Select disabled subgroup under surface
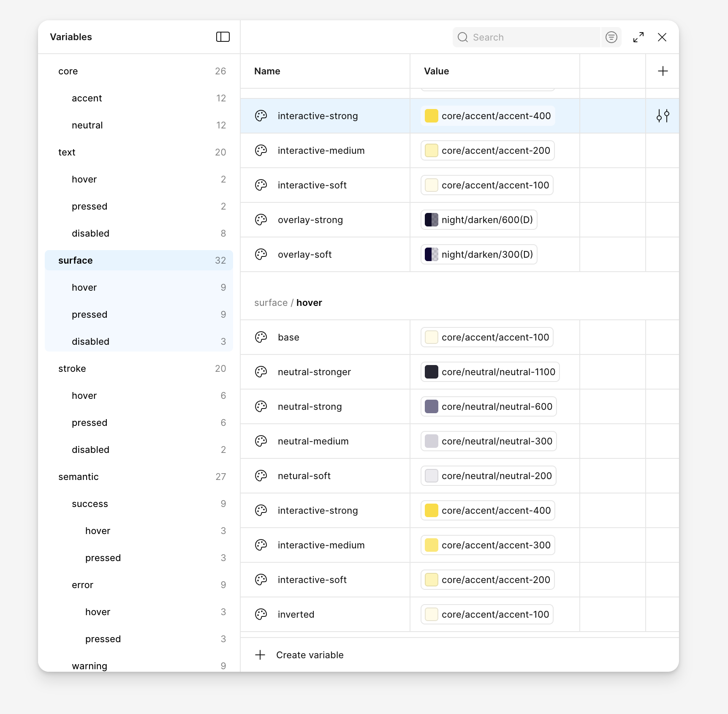The width and height of the screenshot is (728, 714). (x=90, y=341)
